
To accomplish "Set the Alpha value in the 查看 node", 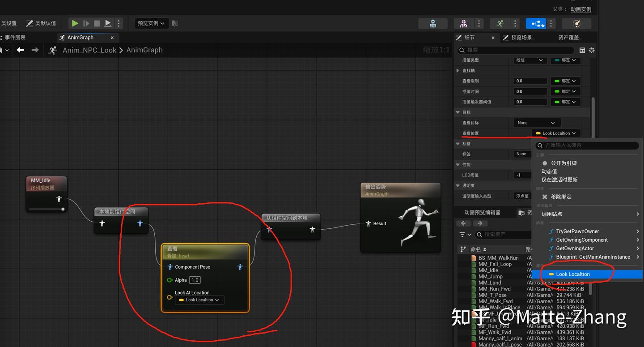I will coord(195,279).
